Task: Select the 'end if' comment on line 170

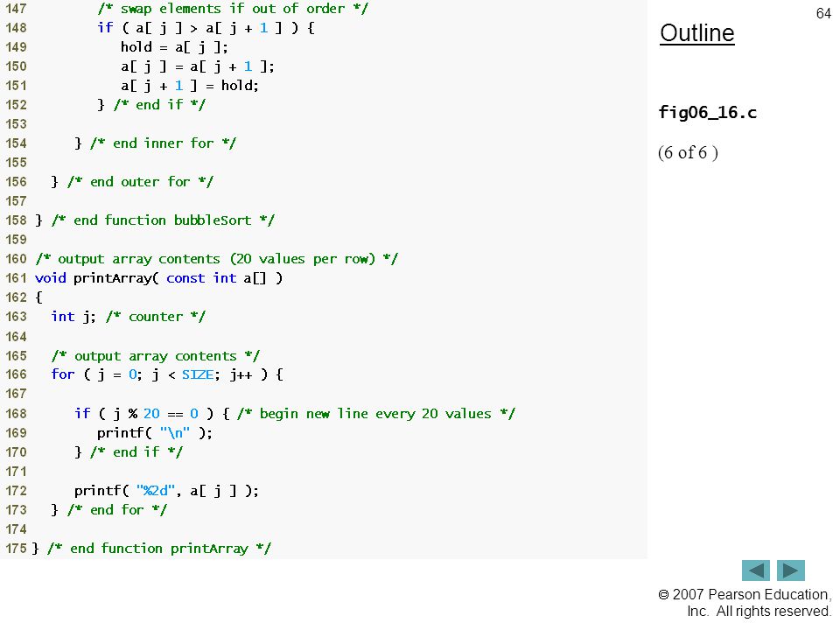Action: 136,452
